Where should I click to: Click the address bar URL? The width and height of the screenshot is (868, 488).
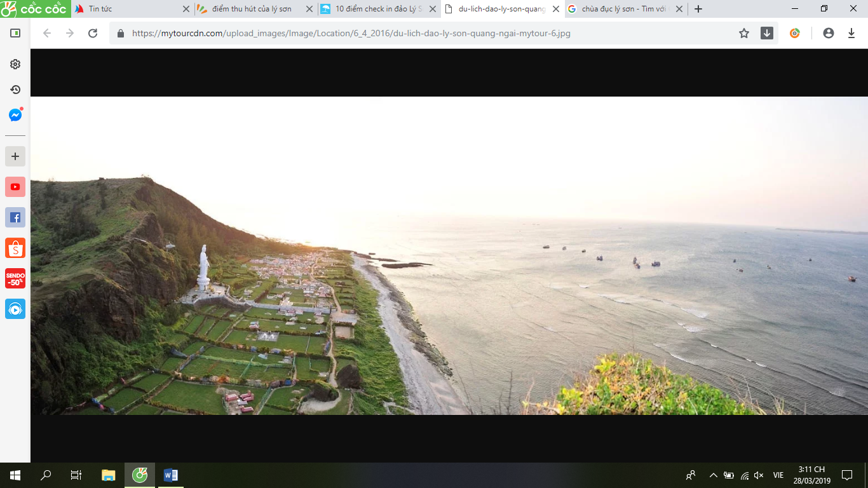351,33
